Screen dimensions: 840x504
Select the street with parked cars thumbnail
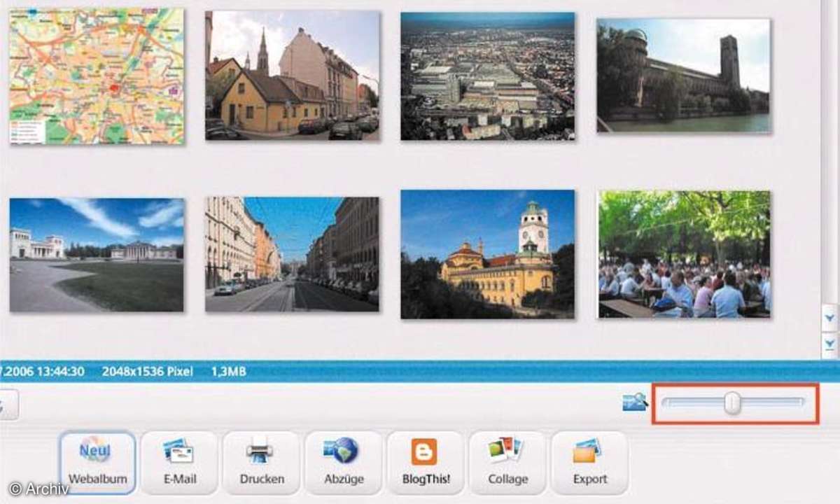click(292, 254)
